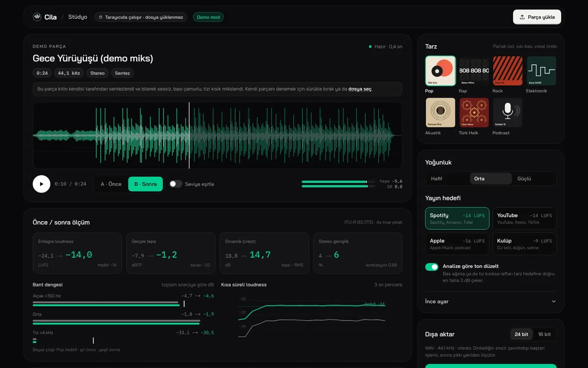The width and height of the screenshot is (588, 368).
Task: Pick the Rock striped genre cover
Action: [x=508, y=71]
